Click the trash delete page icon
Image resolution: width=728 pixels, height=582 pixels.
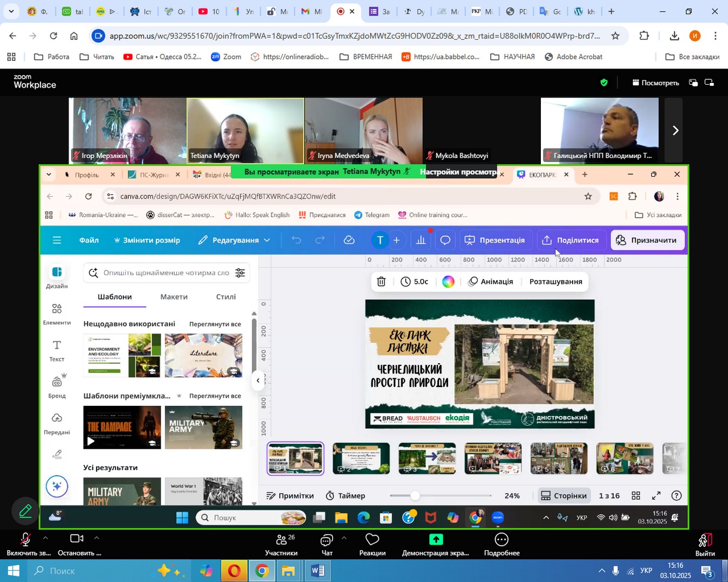point(381,282)
